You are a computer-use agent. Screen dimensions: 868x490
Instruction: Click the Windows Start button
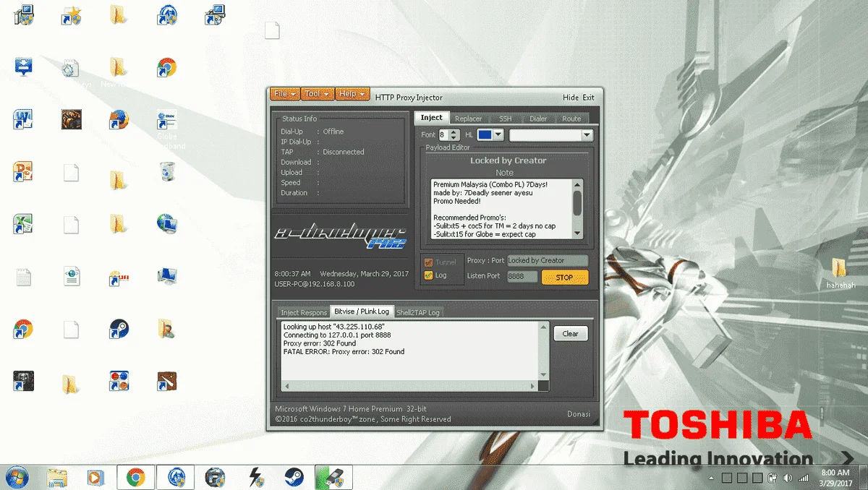tap(16, 477)
